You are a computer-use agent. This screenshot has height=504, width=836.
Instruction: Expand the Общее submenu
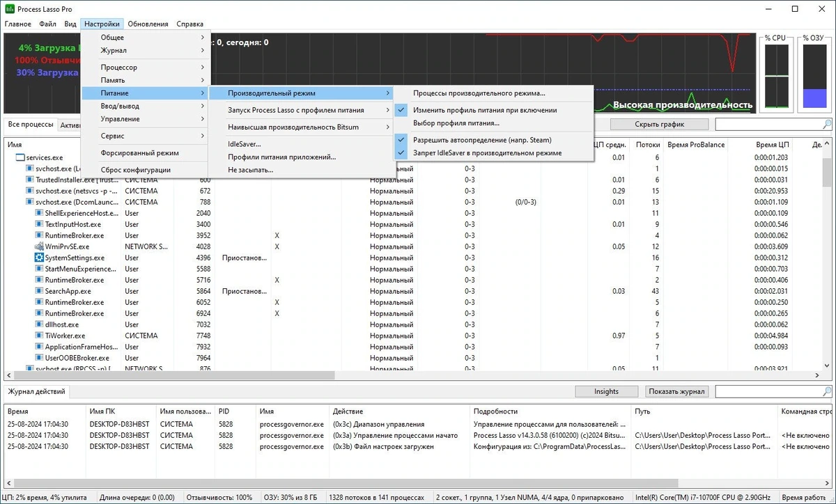click(x=145, y=38)
